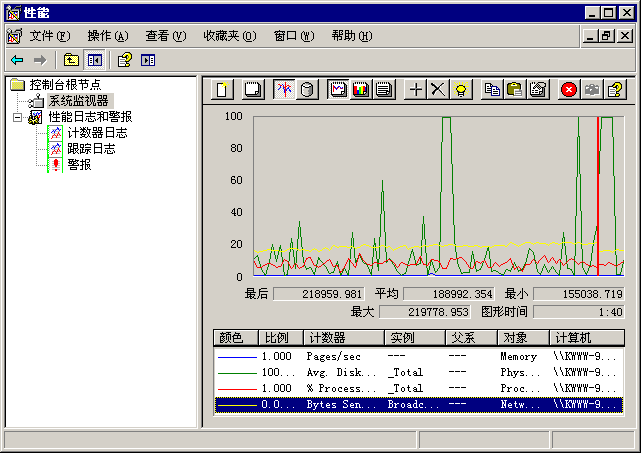Click the 父系 column header

click(x=471, y=338)
